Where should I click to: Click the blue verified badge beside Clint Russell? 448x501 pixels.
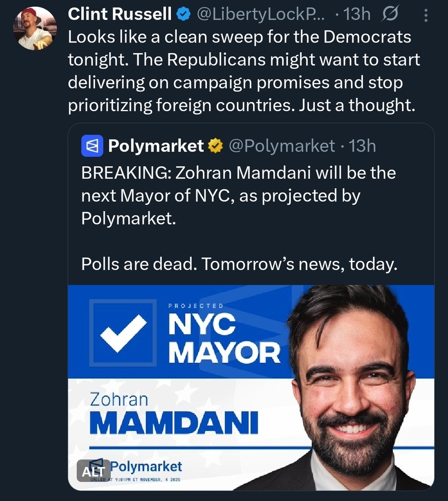tap(184, 15)
